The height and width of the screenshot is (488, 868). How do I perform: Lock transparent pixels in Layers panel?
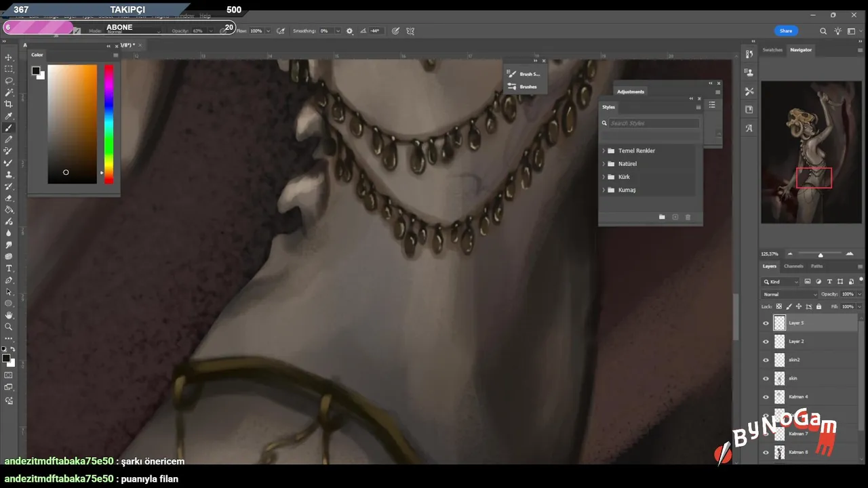tap(780, 306)
